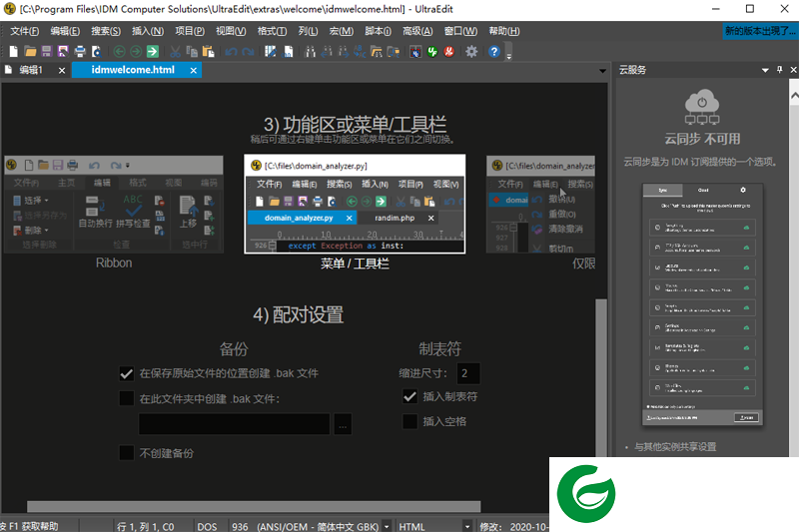
Task: Launch UltraCompare from the toolbar
Action: tap(415, 52)
